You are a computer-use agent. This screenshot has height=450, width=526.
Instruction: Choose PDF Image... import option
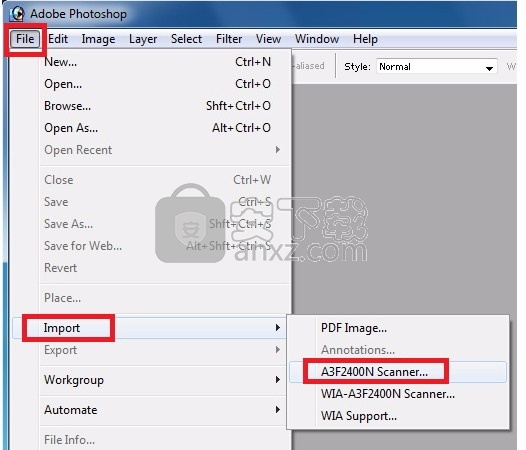(x=398, y=328)
